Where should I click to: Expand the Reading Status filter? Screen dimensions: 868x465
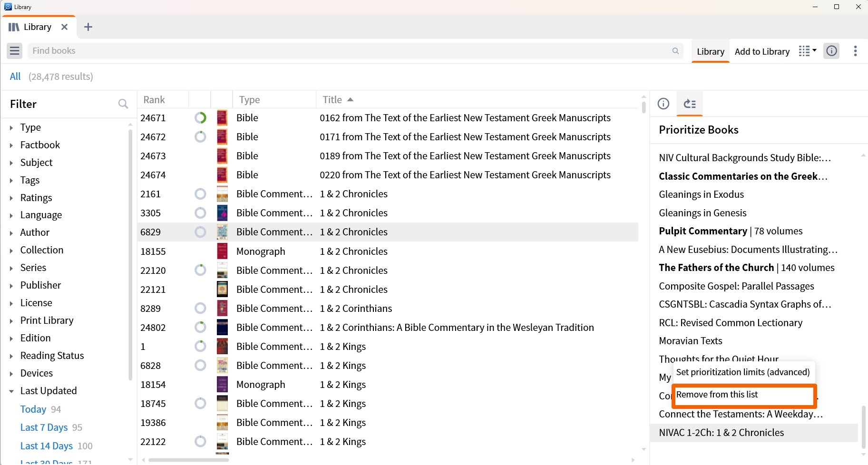(11, 356)
